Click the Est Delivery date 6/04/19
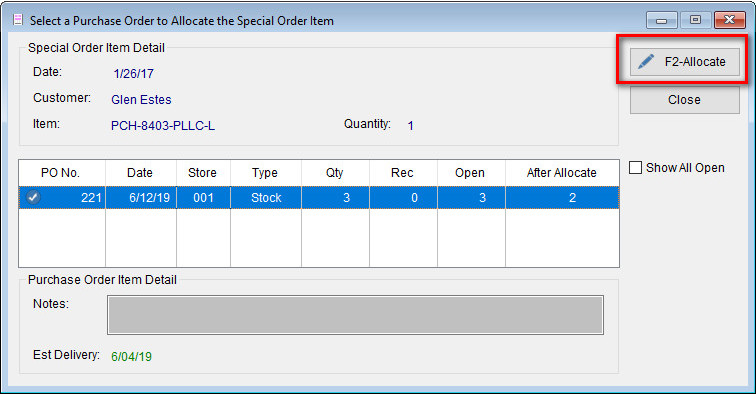Viewport: 756px width, 394px height. (131, 356)
